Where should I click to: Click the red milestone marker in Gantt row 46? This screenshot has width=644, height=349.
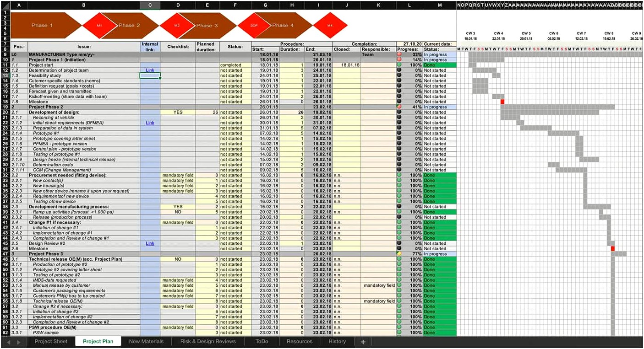coord(613,249)
